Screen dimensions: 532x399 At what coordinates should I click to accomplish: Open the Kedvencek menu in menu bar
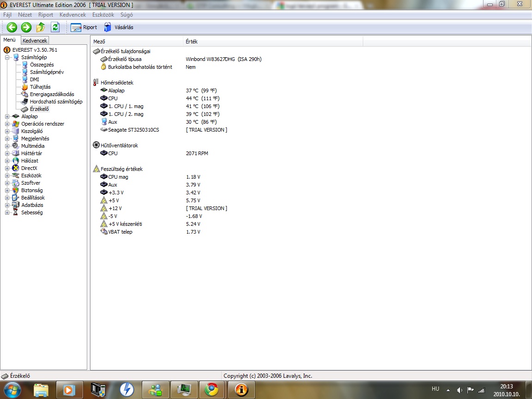click(x=73, y=15)
